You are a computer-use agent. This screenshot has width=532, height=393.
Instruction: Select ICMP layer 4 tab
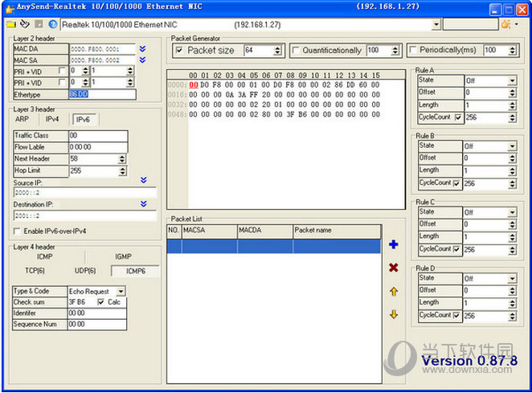click(45, 256)
